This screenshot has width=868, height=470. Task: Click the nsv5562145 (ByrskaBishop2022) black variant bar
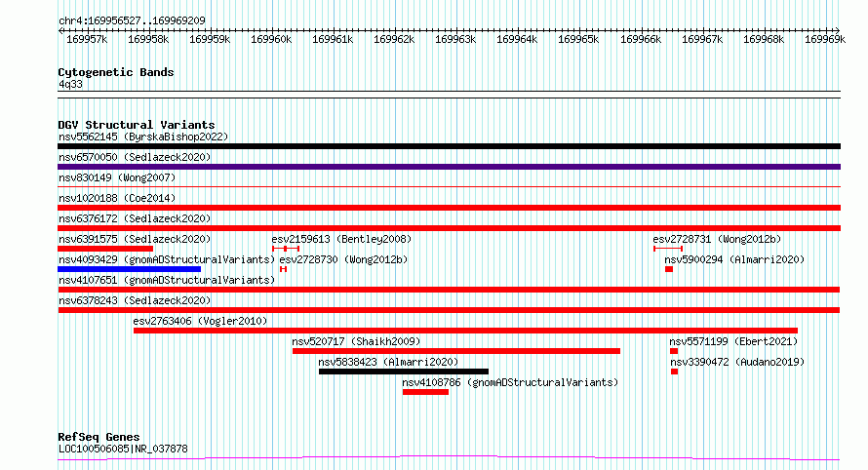point(449,146)
